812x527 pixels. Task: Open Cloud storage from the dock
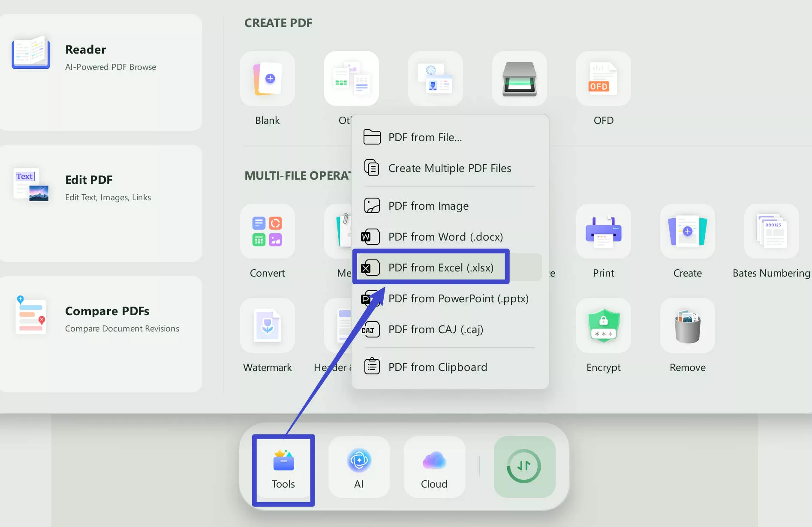coord(434,467)
